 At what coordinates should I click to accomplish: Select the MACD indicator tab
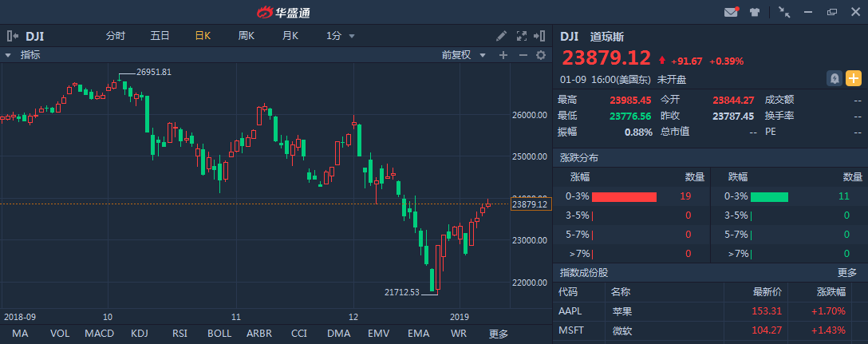100,334
